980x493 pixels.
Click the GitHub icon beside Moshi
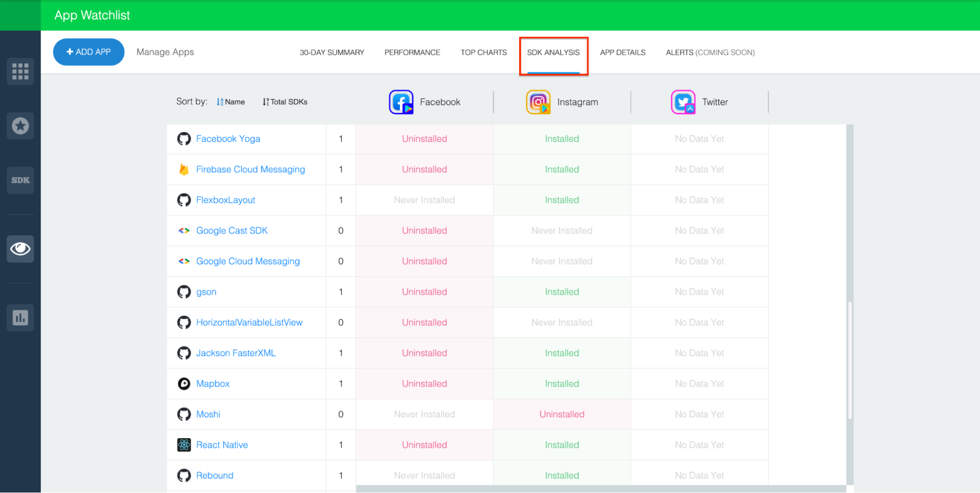[x=184, y=415]
